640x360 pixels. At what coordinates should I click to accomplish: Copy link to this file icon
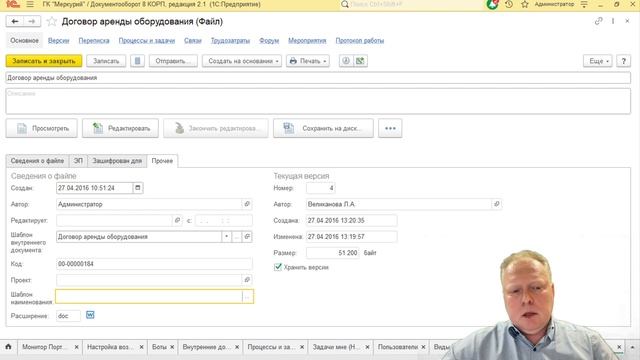point(598,21)
